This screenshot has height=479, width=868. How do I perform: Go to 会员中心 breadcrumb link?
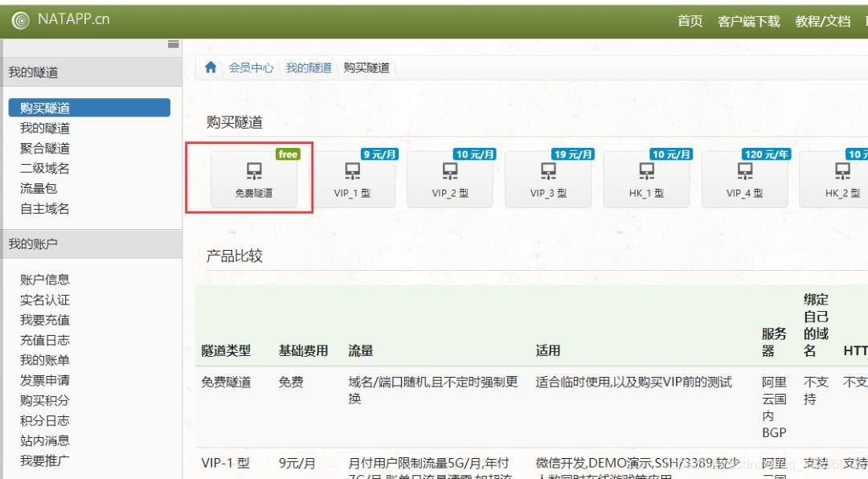[x=251, y=68]
